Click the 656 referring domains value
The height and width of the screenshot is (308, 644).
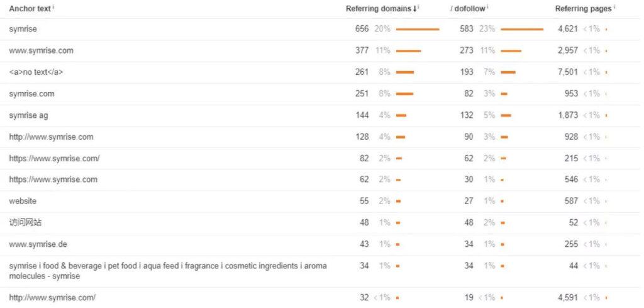click(362, 29)
